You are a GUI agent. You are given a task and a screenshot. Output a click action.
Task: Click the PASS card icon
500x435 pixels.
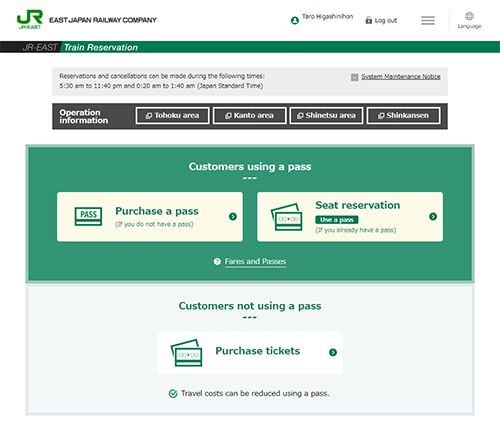(88, 216)
